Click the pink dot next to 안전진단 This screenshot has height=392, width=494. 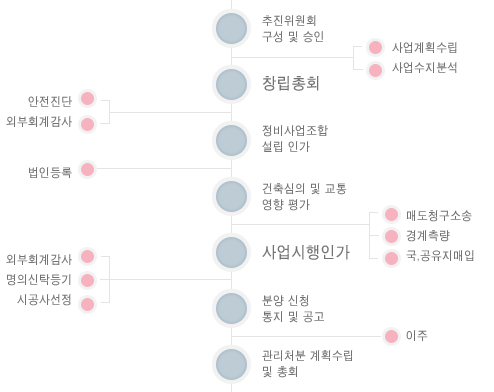tap(87, 99)
